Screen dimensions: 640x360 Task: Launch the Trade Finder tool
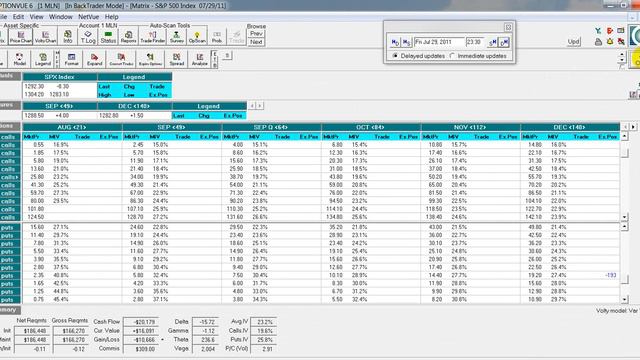pyautogui.click(x=152, y=37)
